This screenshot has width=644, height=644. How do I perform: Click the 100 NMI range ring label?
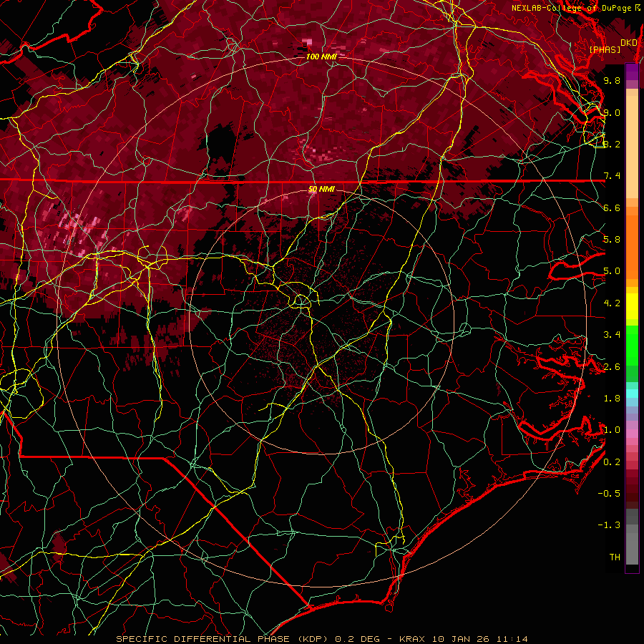321,57
